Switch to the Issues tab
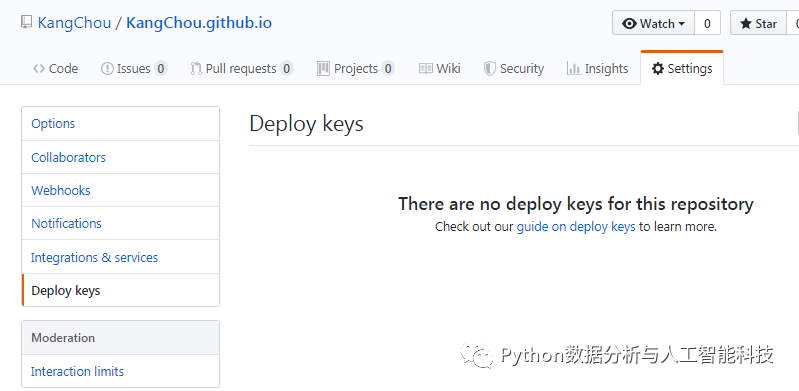The image size is (799, 391). pos(134,69)
